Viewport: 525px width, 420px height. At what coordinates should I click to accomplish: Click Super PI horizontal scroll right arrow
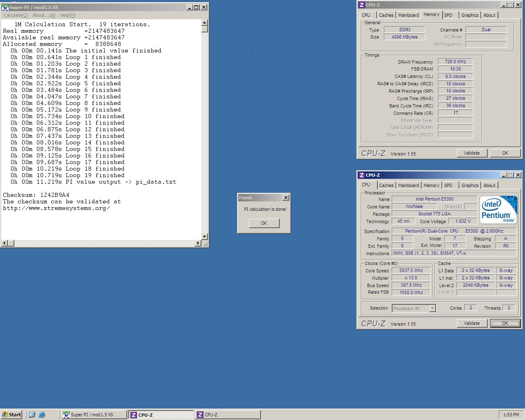coord(198,243)
